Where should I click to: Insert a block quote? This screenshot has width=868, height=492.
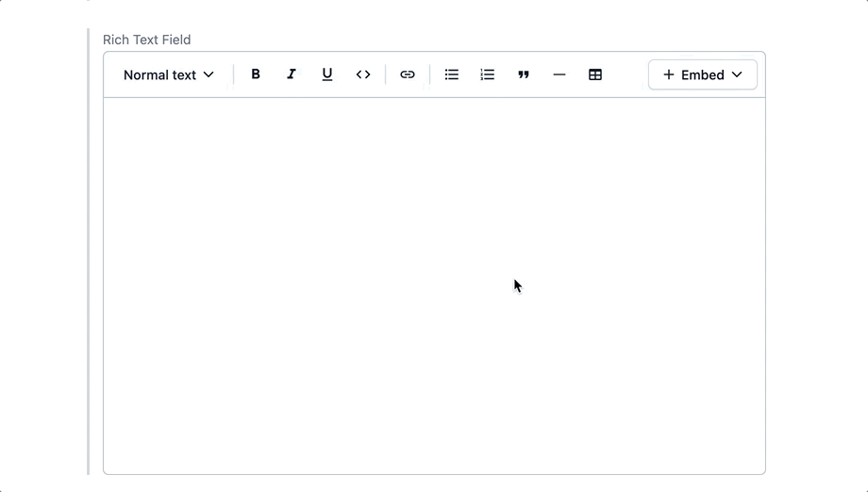(523, 74)
